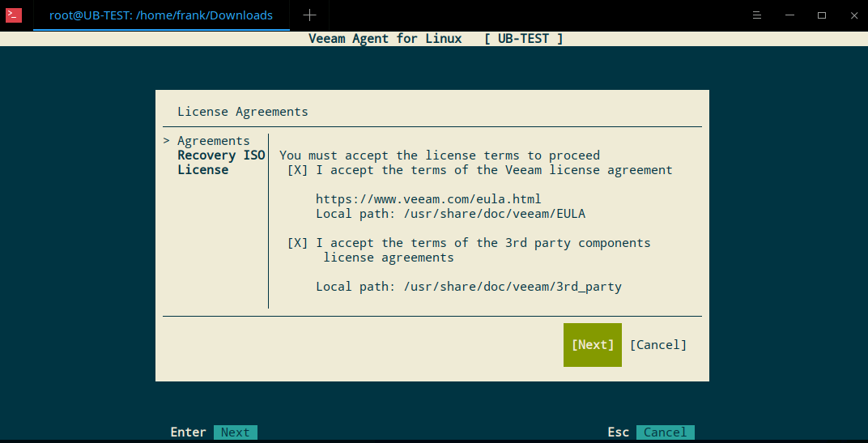The width and height of the screenshot is (868, 443).
Task: Click the "license agreements" continuation line
Action: (x=389, y=258)
